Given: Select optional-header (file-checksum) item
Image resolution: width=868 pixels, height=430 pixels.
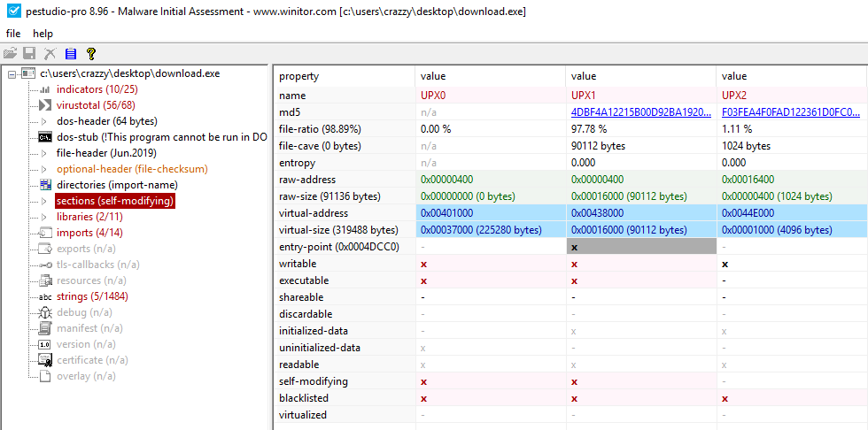Looking at the screenshot, I should tap(132, 169).
